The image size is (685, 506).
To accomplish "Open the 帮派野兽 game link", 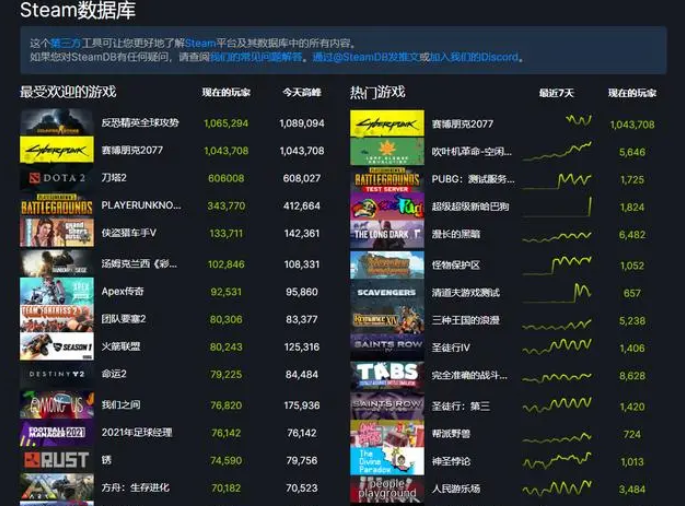I will [451, 434].
